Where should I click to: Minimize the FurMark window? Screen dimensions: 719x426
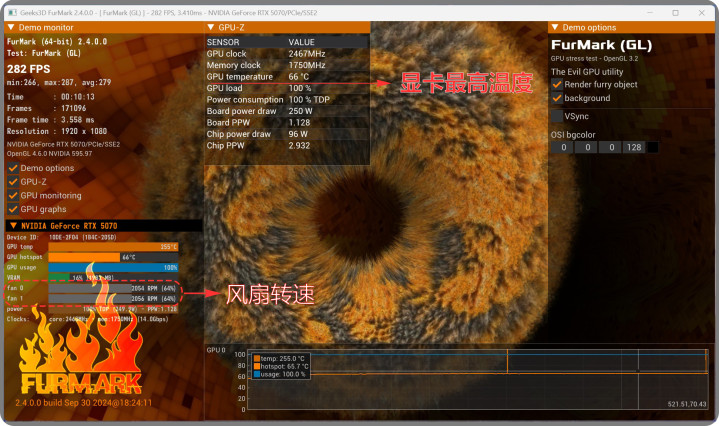pos(647,12)
